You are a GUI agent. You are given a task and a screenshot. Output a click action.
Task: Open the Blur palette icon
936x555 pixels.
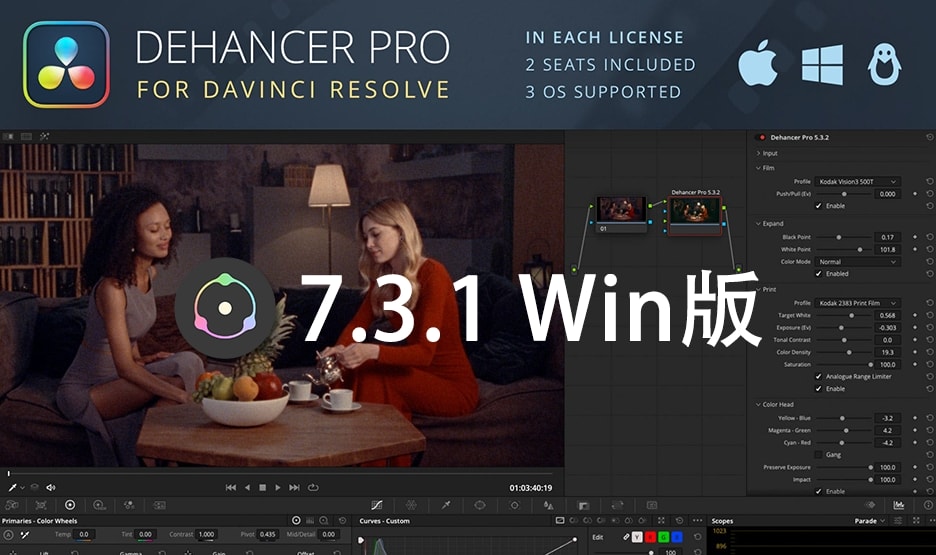tap(549, 505)
